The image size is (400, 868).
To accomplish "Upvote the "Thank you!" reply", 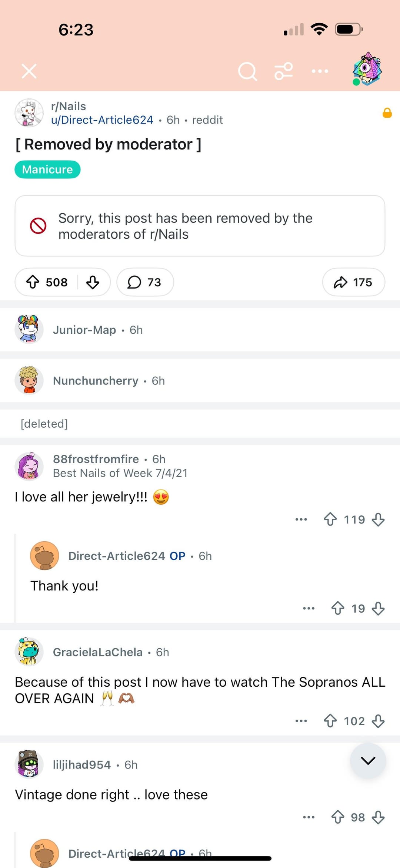I will click(338, 608).
